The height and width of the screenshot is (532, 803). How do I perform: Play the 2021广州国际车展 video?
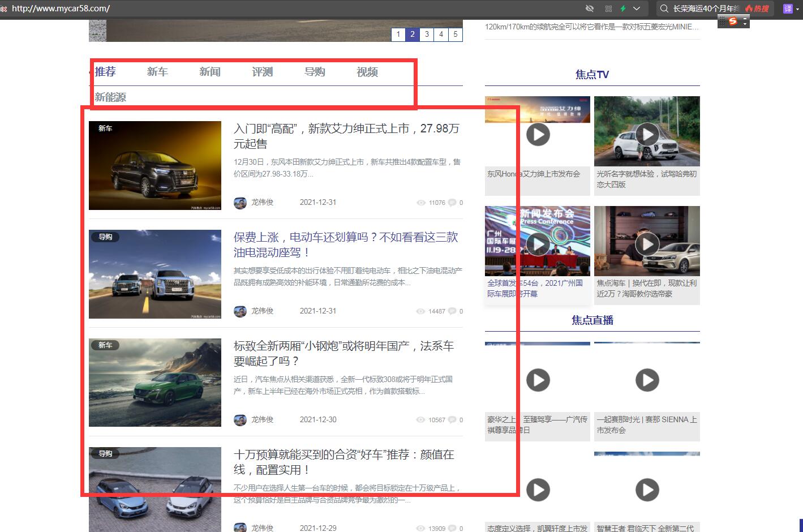pos(538,244)
